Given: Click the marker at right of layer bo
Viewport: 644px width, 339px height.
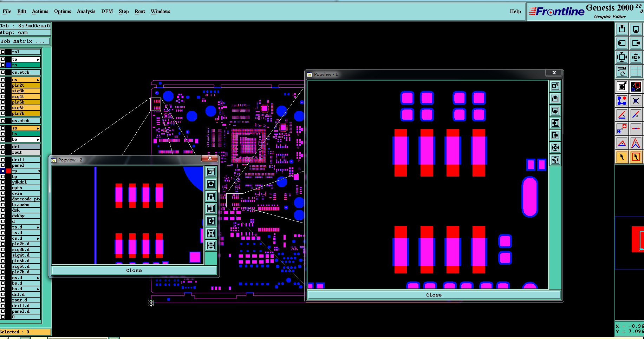Looking at the screenshot, I should (38, 139).
